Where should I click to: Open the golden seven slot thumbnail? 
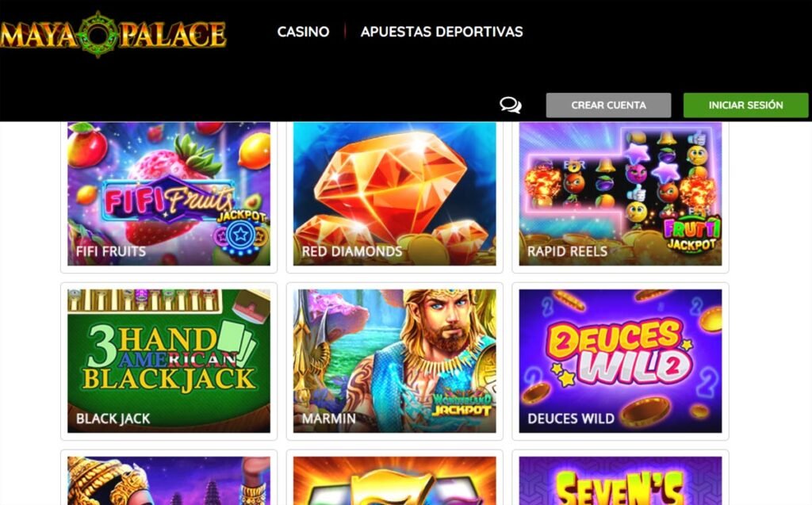coord(395,480)
